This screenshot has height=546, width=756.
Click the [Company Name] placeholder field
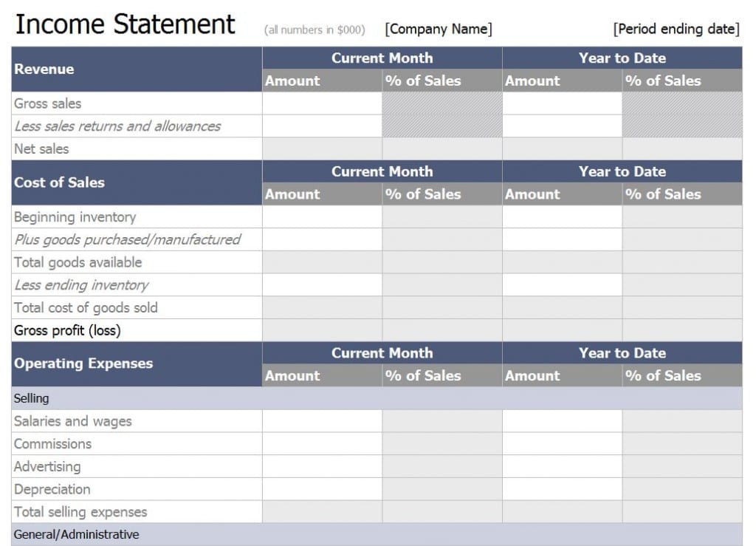[438, 29]
